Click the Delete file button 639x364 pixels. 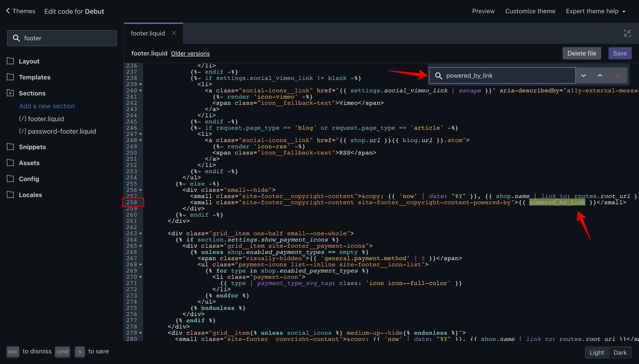click(x=582, y=53)
